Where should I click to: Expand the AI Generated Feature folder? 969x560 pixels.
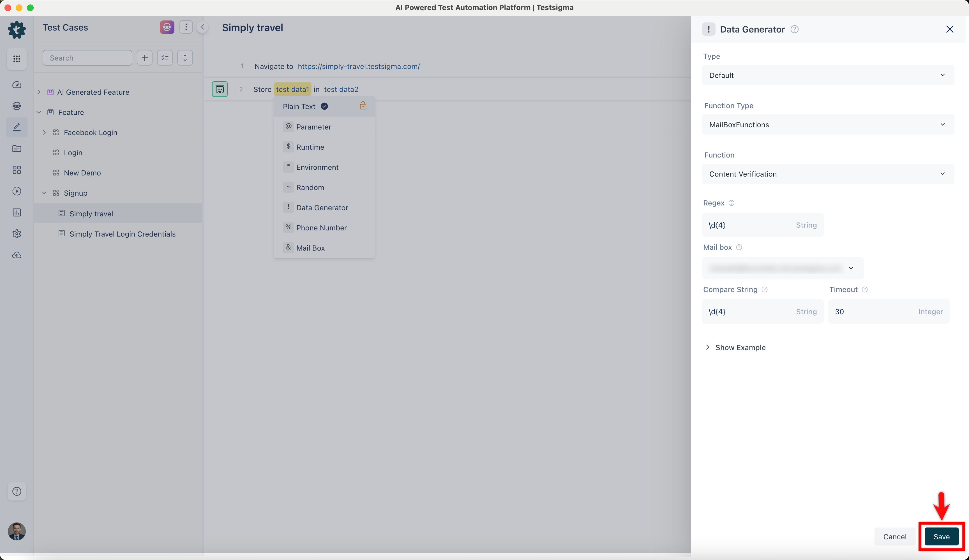tap(39, 92)
